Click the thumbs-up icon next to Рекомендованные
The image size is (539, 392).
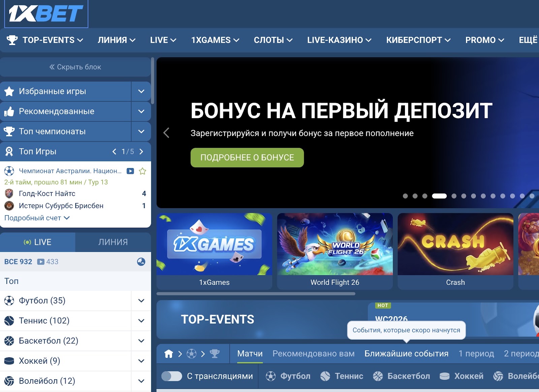click(9, 111)
